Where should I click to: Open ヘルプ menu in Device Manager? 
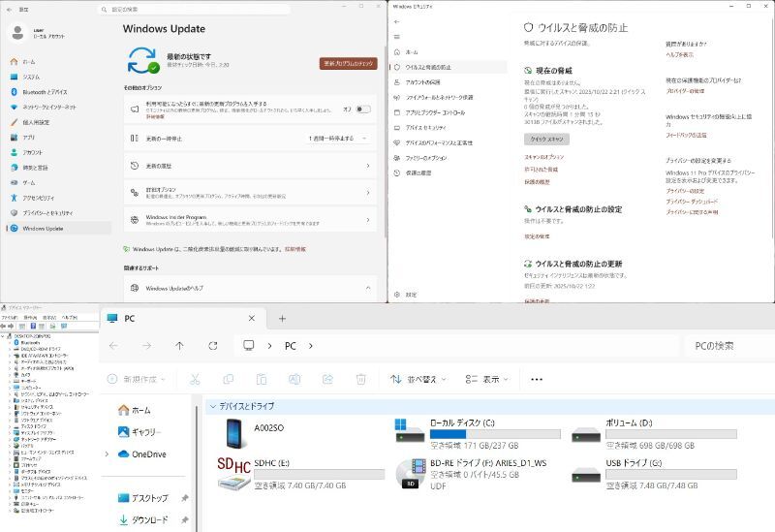[x=70, y=318]
